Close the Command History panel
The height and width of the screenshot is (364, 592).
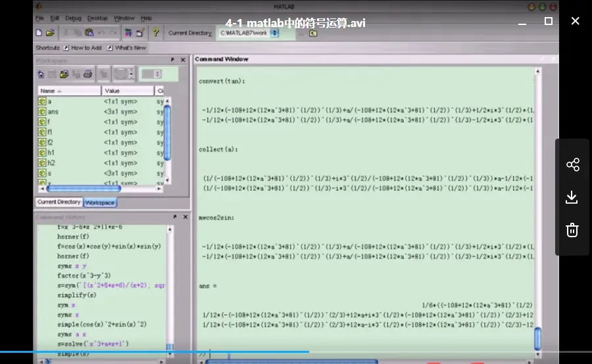tap(185, 217)
